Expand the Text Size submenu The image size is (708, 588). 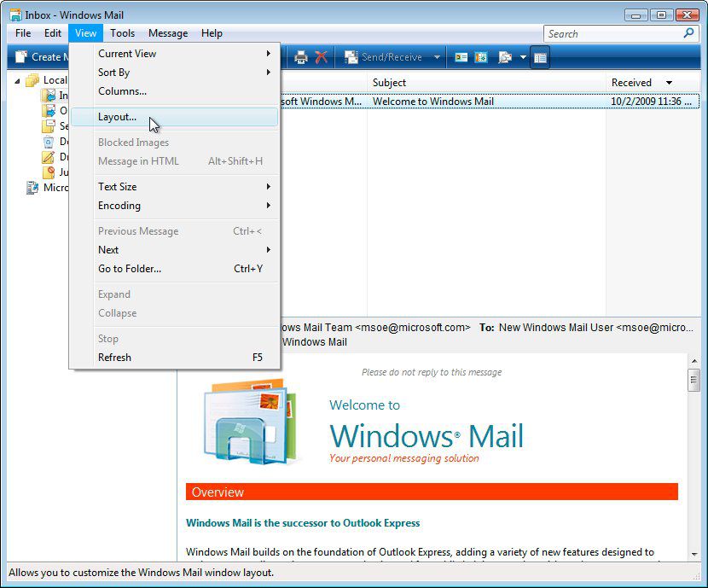tap(174, 187)
